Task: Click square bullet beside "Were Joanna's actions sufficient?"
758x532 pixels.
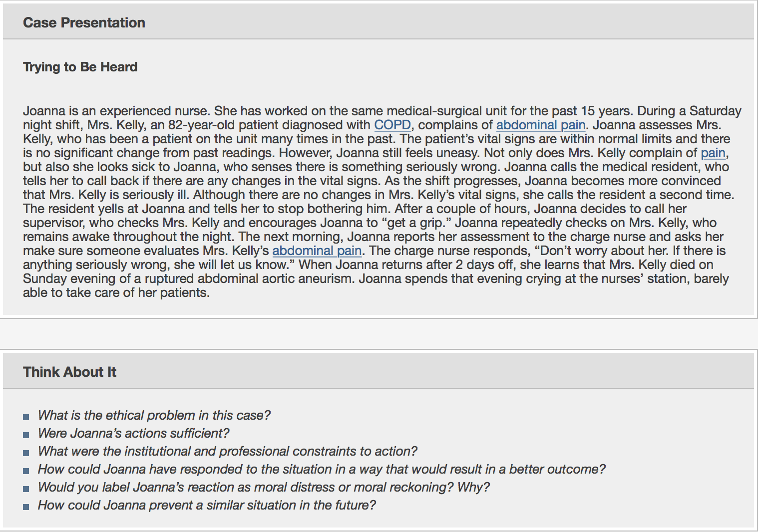Action: tap(26, 435)
